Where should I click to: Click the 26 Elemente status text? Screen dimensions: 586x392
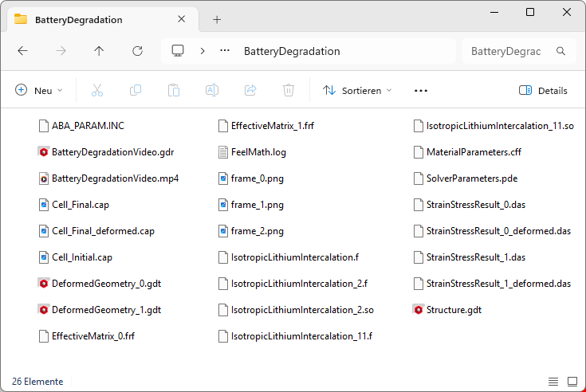37,382
